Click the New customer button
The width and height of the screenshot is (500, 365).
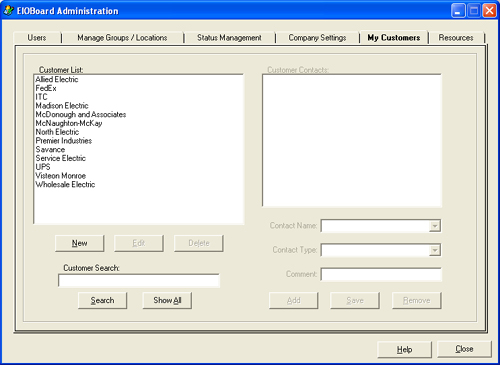pyautogui.click(x=80, y=243)
